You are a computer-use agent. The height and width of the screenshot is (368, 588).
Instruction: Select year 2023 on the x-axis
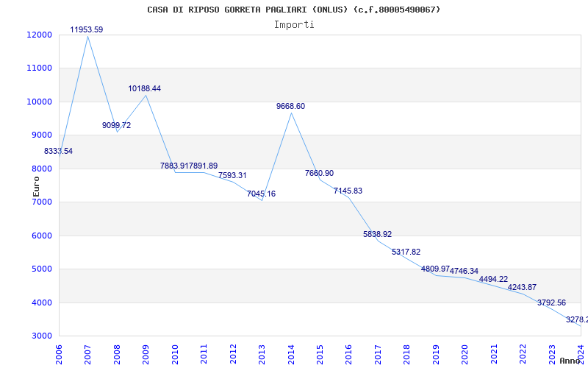pos(552,354)
